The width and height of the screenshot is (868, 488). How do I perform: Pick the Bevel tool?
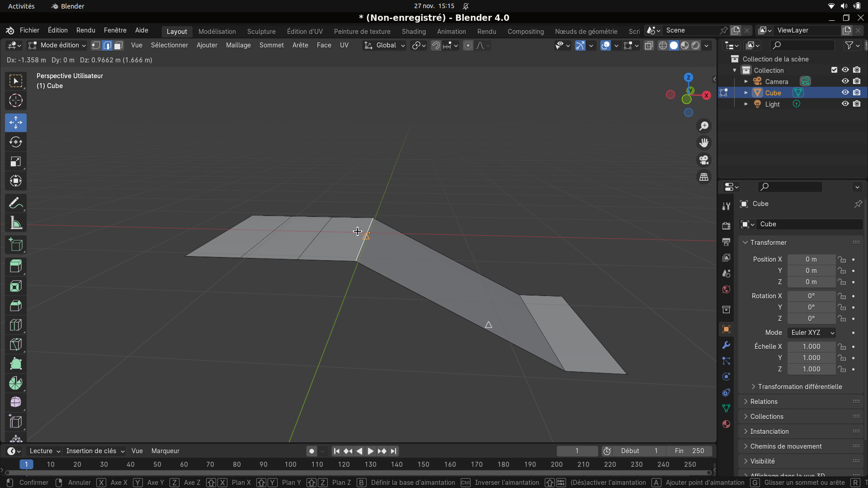click(x=16, y=305)
